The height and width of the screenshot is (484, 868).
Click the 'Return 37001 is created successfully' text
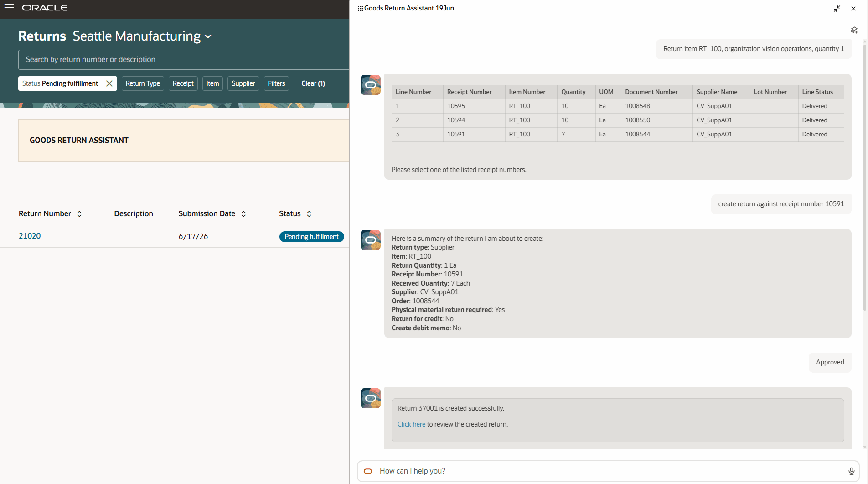450,408
